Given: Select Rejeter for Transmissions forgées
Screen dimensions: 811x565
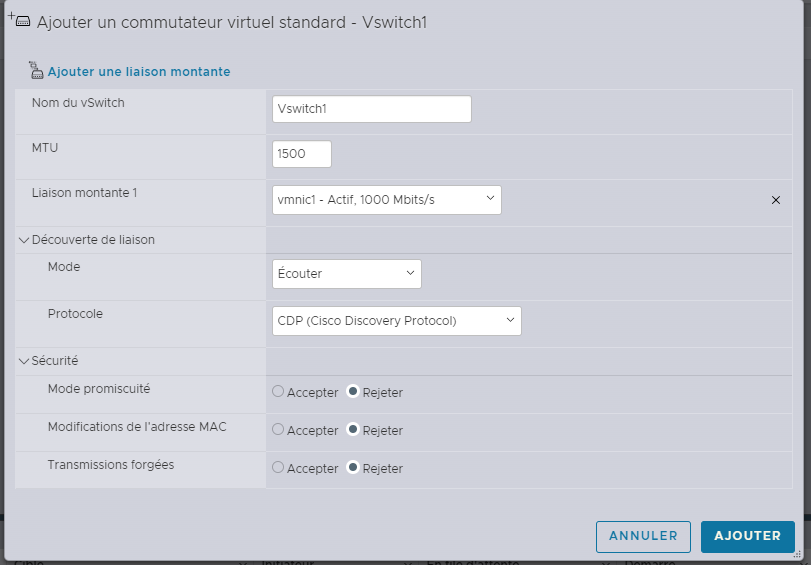Looking at the screenshot, I should pyautogui.click(x=353, y=468).
